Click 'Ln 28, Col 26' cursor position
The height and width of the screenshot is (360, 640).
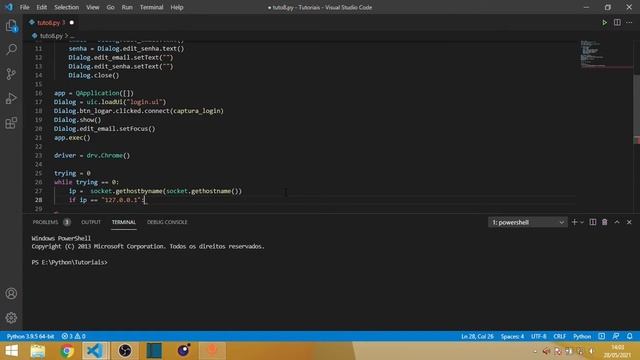[x=477, y=336]
